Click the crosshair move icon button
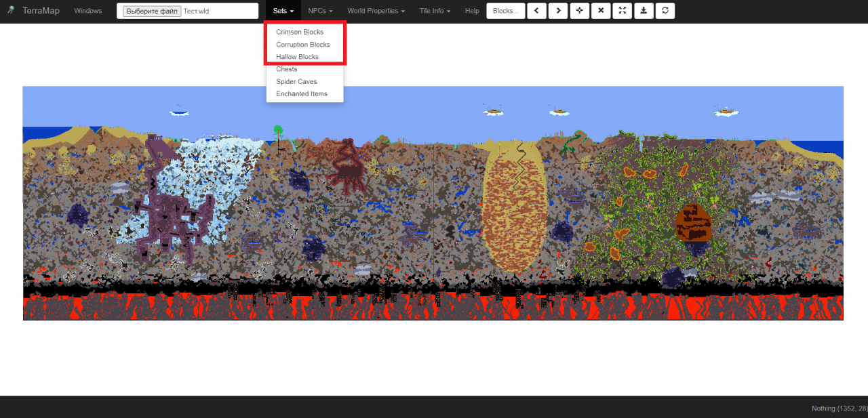 pyautogui.click(x=579, y=11)
